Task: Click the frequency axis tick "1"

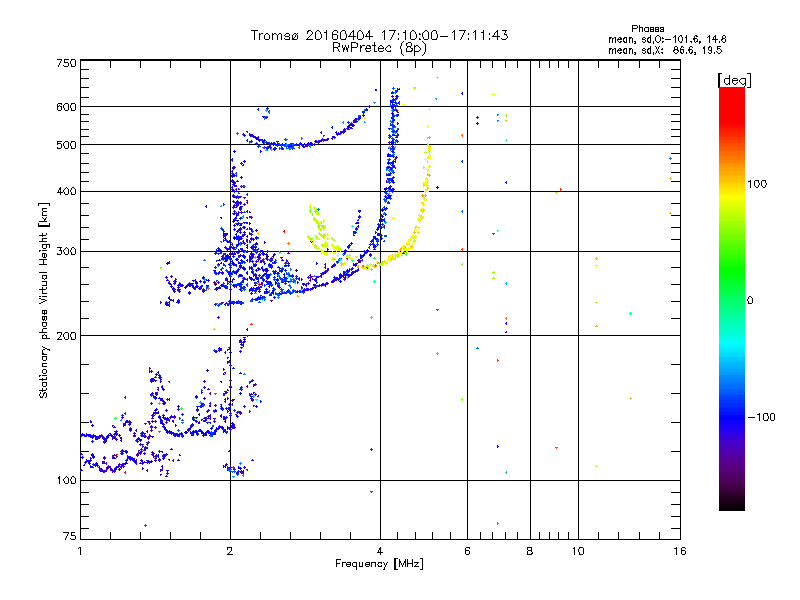Action: [80, 551]
